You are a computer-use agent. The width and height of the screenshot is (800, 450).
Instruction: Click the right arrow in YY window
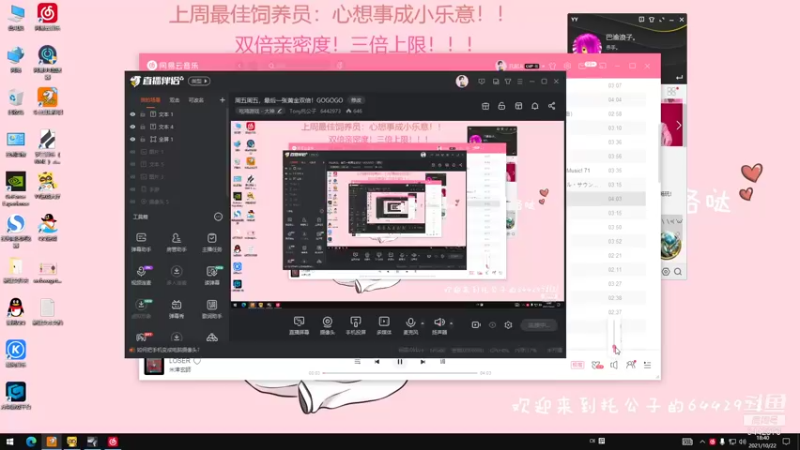(678, 126)
